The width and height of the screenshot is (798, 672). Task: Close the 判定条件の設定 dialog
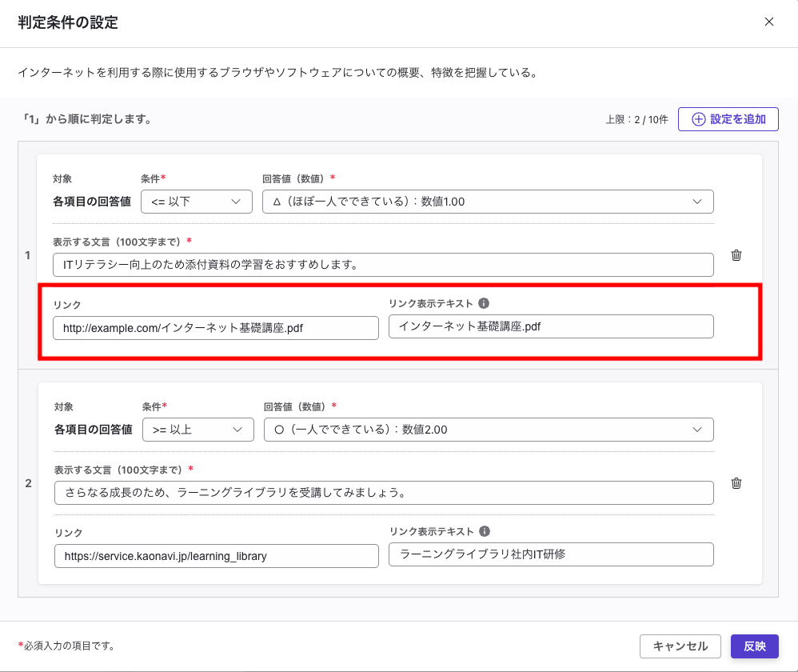[769, 22]
